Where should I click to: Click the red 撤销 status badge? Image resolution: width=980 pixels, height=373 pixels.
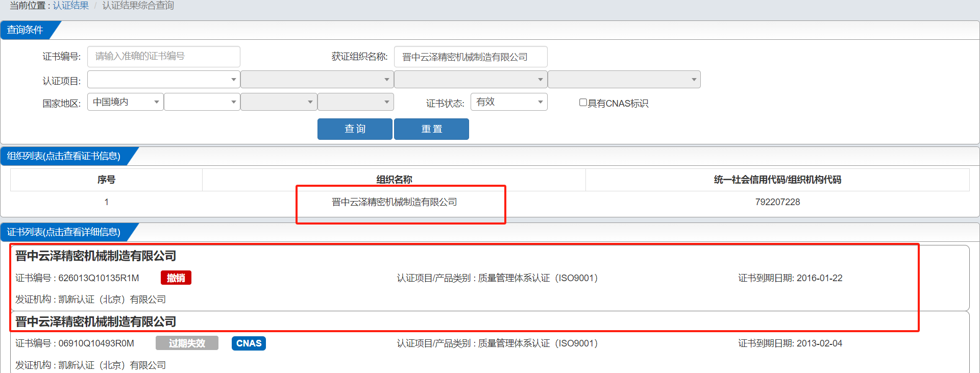176,278
